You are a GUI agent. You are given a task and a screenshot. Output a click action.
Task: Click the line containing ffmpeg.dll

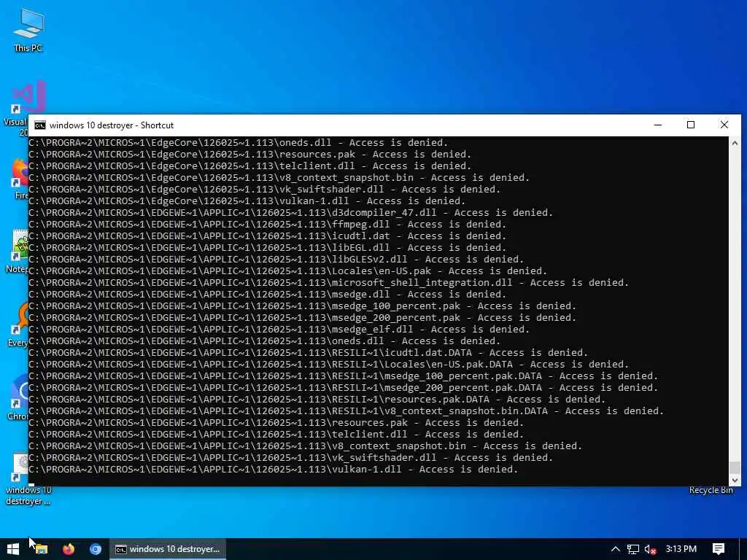coord(267,225)
